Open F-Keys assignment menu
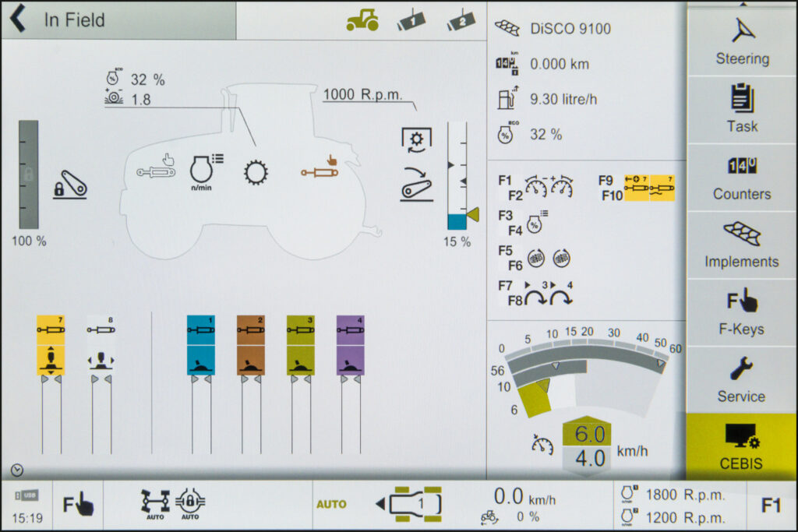798x532 pixels. pyautogui.click(x=741, y=312)
